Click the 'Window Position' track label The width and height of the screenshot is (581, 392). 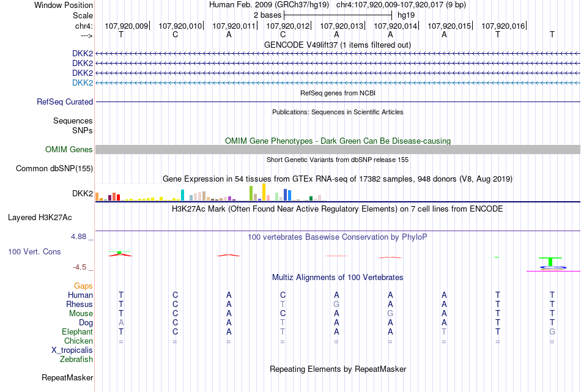(64, 5)
